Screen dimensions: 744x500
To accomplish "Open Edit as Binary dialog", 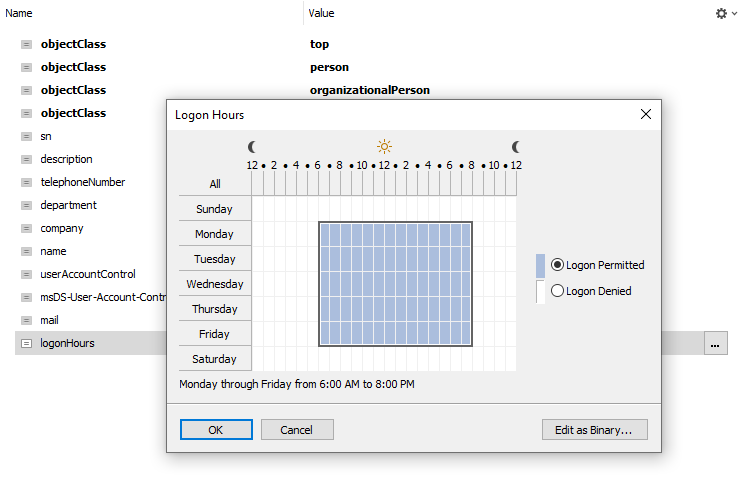I will pyautogui.click(x=595, y=429).
